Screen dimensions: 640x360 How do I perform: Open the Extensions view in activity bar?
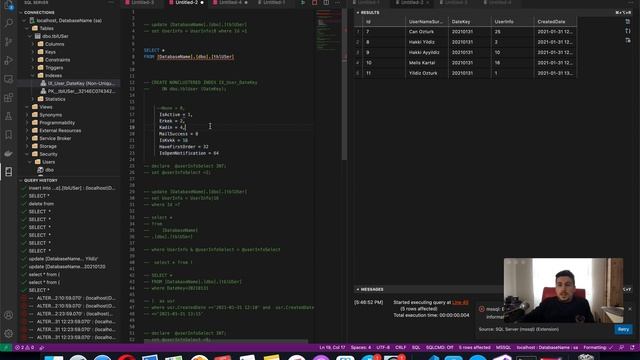(9, 98)
